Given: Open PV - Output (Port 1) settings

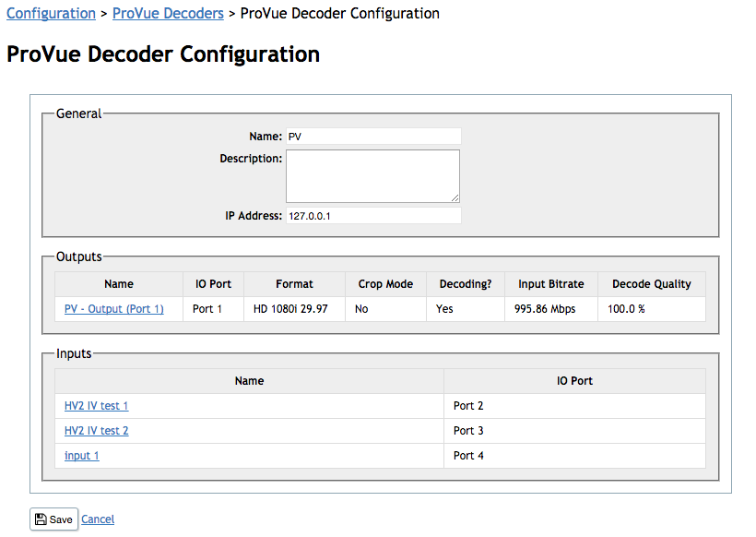Looking at the screenshot, I should tap(112, 308).
